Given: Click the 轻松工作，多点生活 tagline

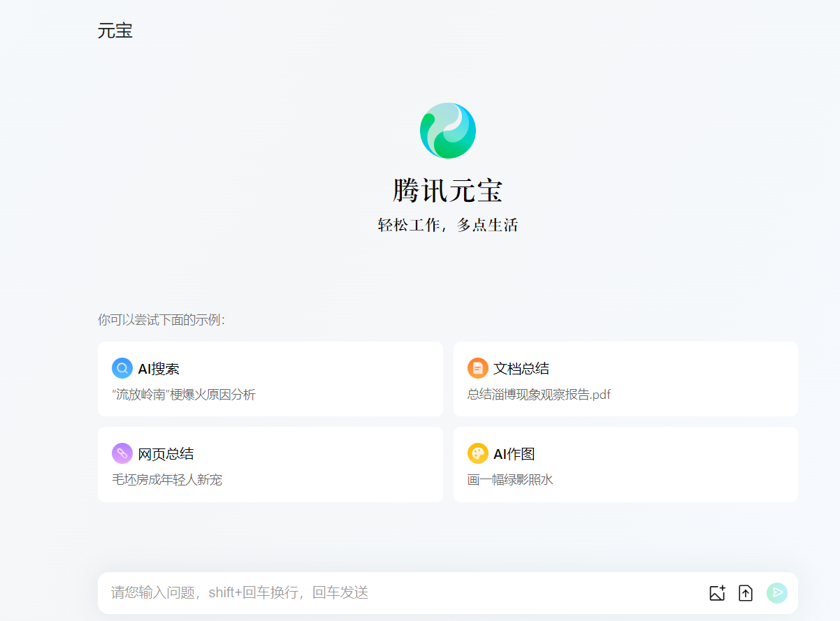Looking at the screenshot, I should click(x=447, y=226).
